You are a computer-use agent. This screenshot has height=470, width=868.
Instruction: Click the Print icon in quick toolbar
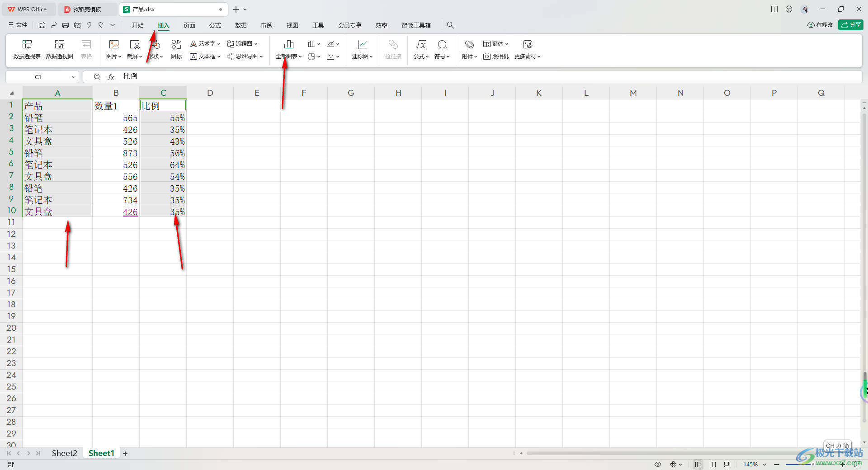tap(66, 25)
